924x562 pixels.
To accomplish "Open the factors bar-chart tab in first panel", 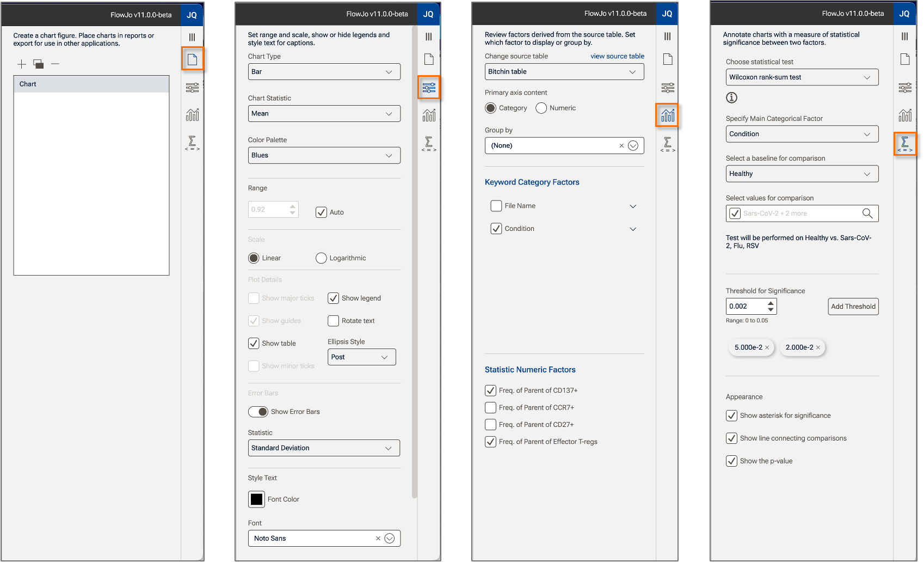I will pyautogui.click(x=192, y=114).
